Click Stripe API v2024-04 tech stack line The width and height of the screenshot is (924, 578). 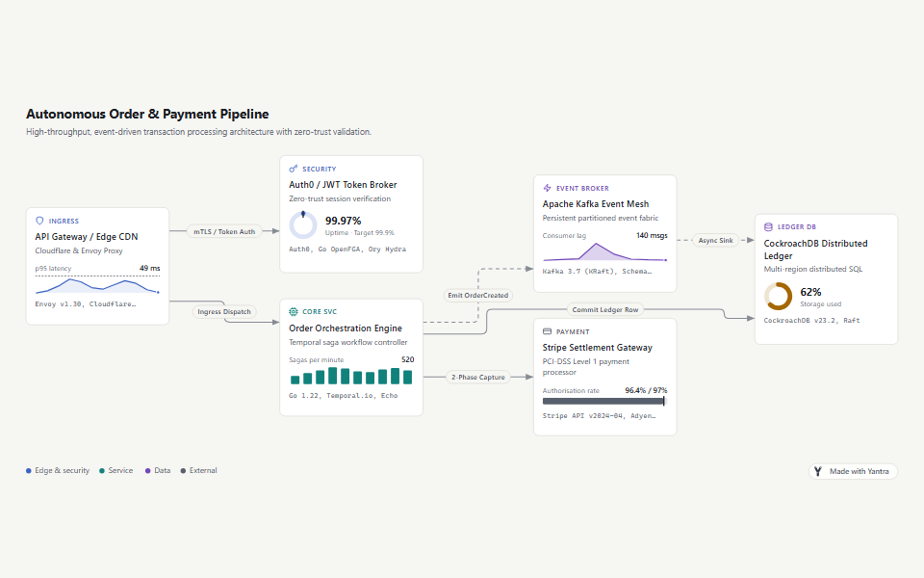(x=599, y=416)
